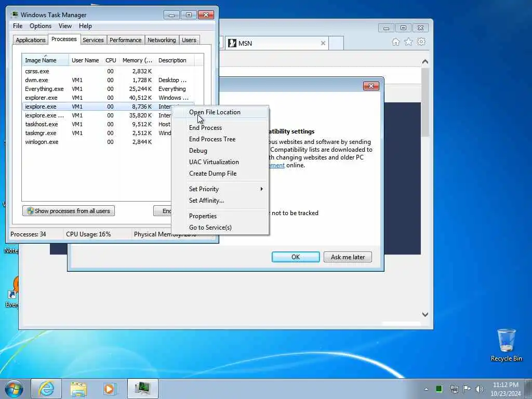The width and height of the screenshot is (532, 399).
Task: Switch to Applications tab
Action: click(31, 40)
